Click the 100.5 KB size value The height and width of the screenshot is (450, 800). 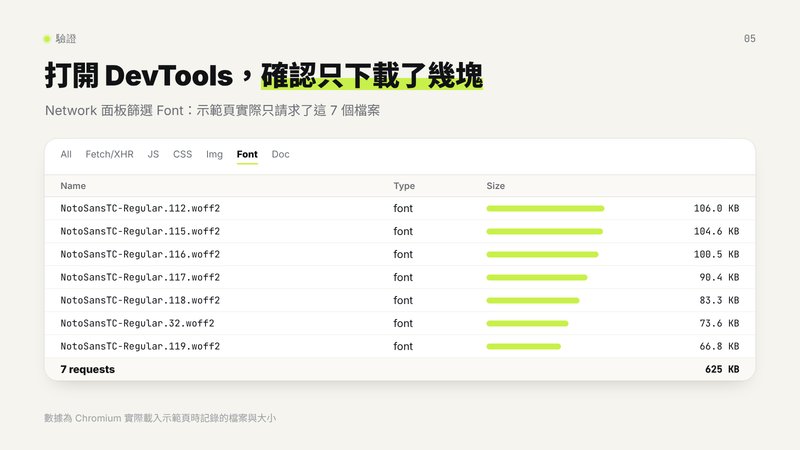[716, 254]
